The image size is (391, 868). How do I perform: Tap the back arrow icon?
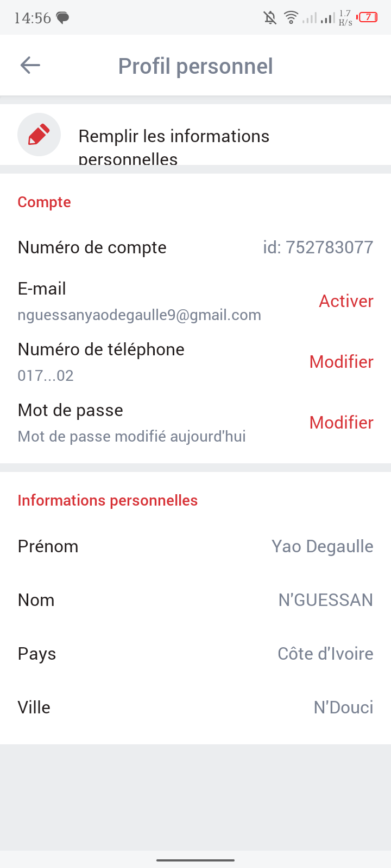pyautogui.click(x=30, y=66)
